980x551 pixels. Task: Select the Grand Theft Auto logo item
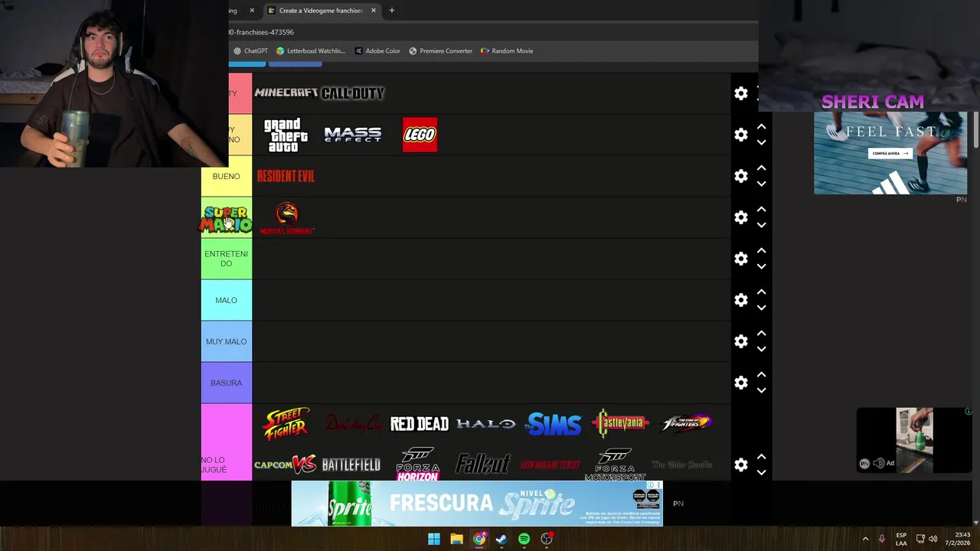pos(286,135)
